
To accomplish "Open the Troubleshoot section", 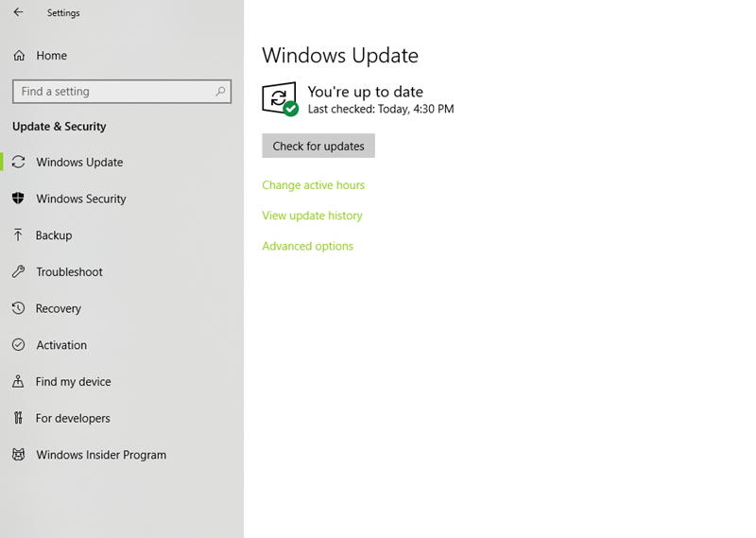I will (x=122, y=271).
